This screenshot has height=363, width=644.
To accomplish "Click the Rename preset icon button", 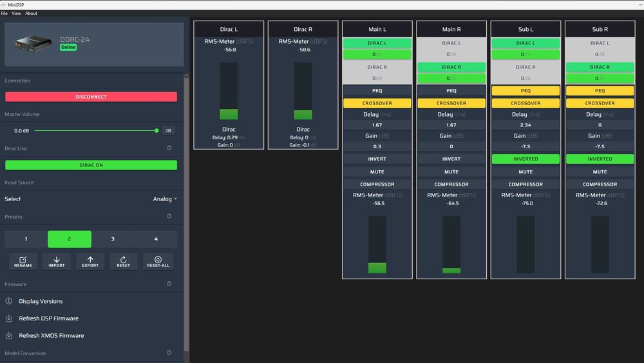I will (x=23, y=262).
